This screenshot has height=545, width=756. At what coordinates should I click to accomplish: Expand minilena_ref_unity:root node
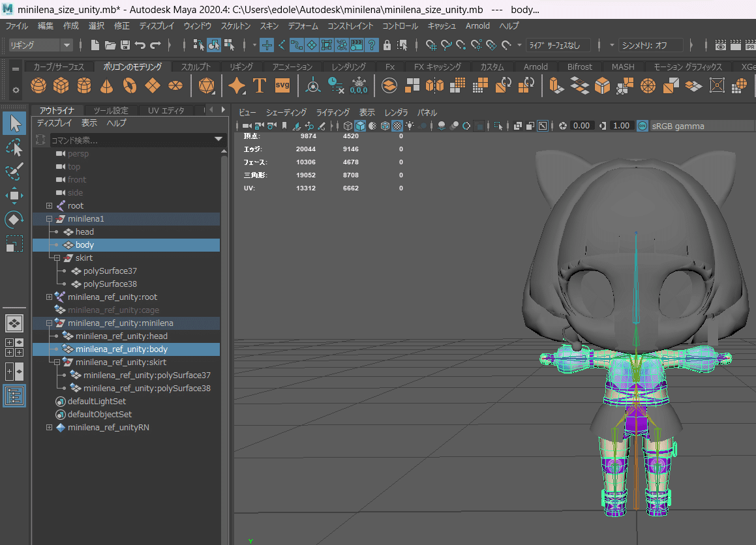tap(49, 297)
